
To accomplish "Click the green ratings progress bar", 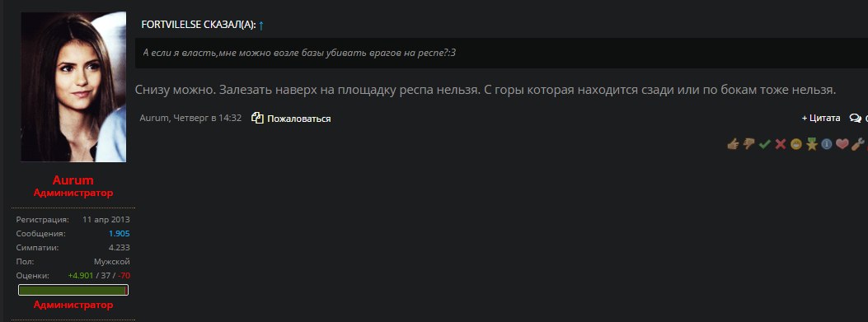I will tap(73, 290).
